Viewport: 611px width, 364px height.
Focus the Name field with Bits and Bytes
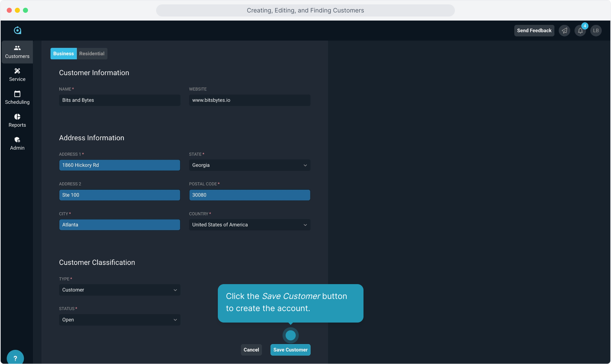(120, 100)
